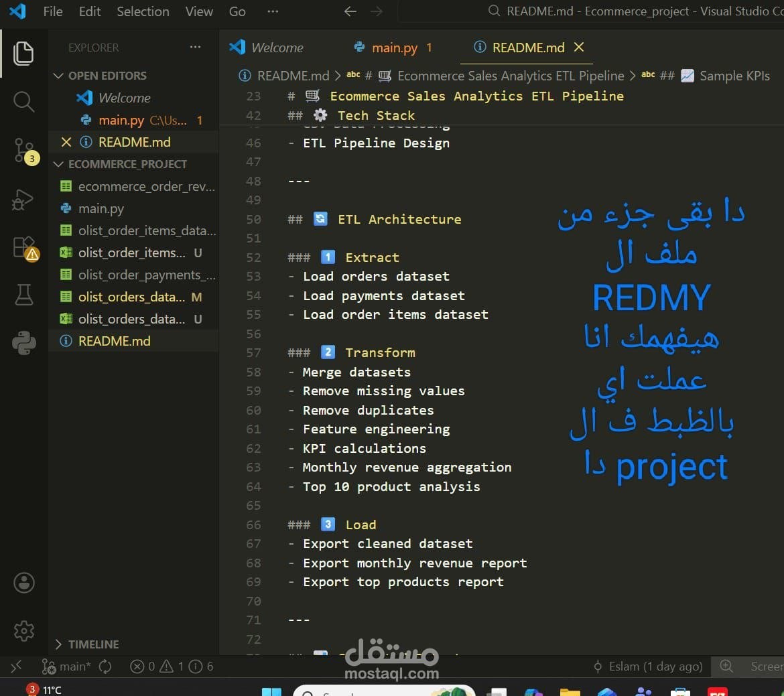Screen dimensions: 784x696
Task: Open the Explorer more actions ellipsis
Action: click(195, 47)
